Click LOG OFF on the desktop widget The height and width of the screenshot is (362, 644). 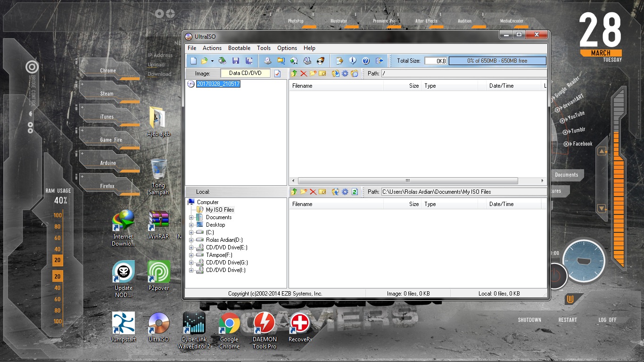(x=608, y=320)
